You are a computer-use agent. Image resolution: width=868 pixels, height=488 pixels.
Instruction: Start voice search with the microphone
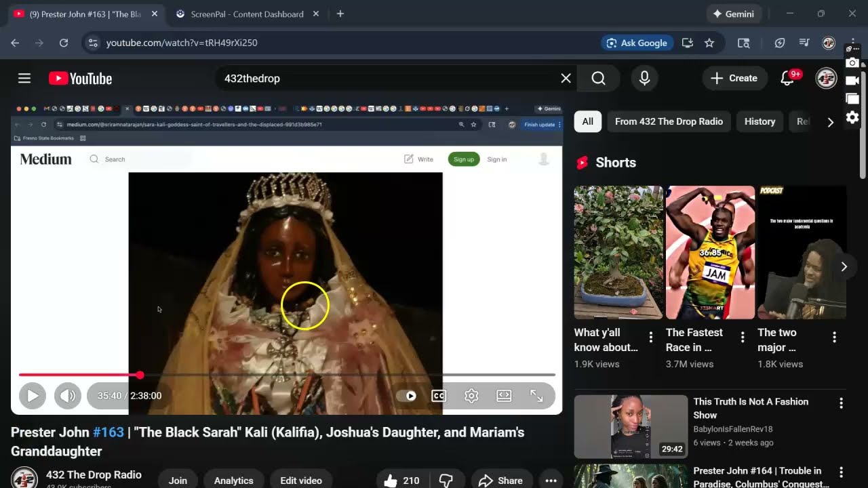coord(644,79)
